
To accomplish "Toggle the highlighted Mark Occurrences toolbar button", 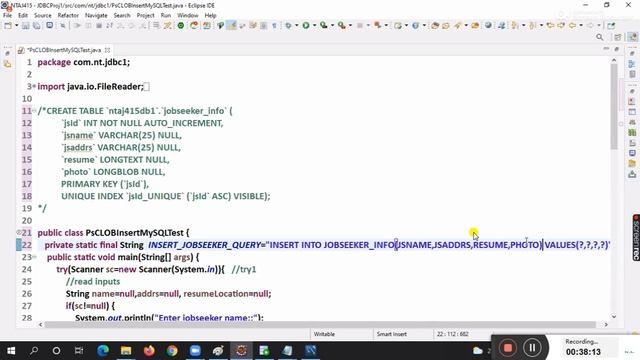I will coord(231,26).
